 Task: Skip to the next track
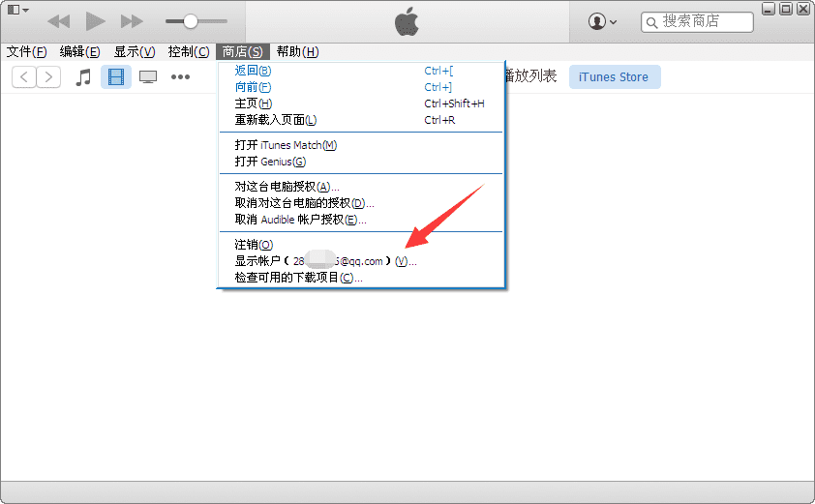132,21
